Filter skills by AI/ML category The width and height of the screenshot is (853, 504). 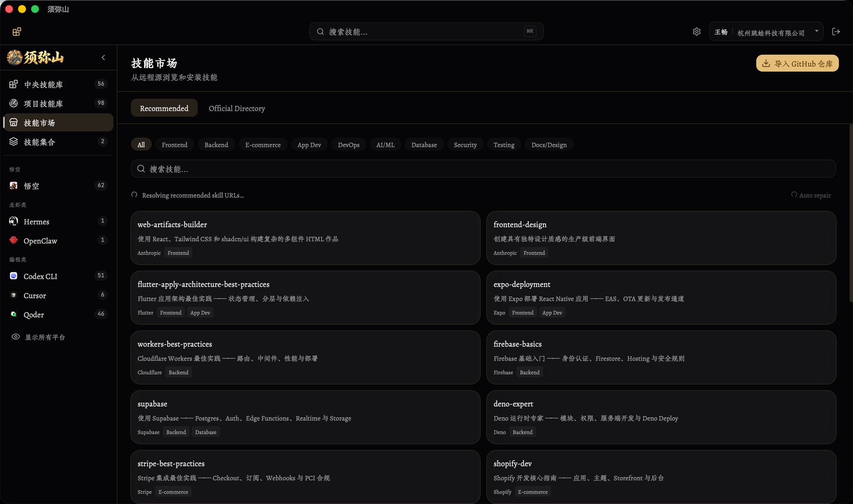pyautogui.click(x=385, y=145)
